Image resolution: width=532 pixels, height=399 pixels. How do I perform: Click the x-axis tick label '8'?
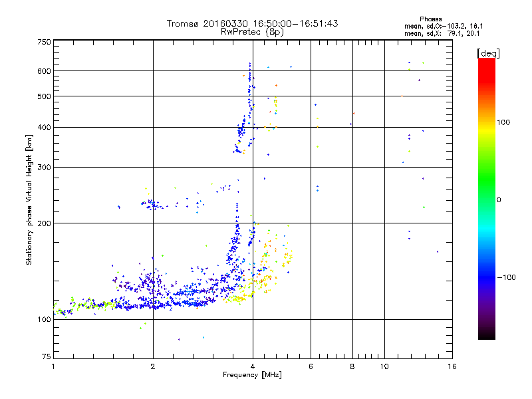click(352, 366)
